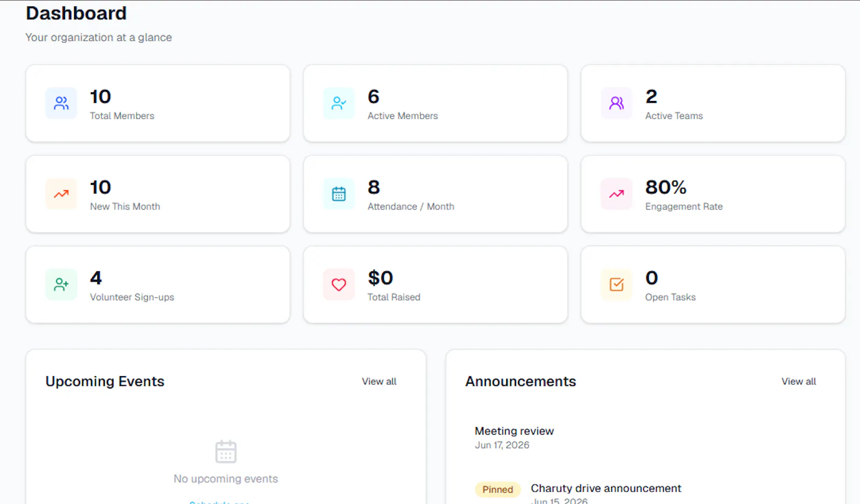Click the Active Members user-check icon

(x=339, y=103)
